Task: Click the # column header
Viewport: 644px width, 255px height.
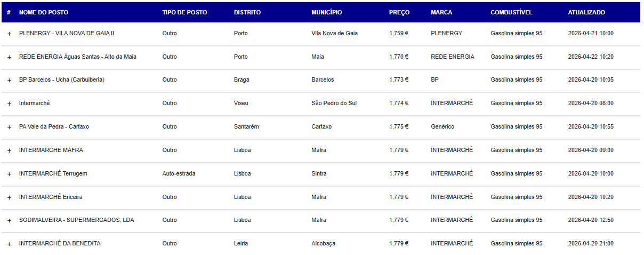Action: pyautogui.click(x=9, y=12)
